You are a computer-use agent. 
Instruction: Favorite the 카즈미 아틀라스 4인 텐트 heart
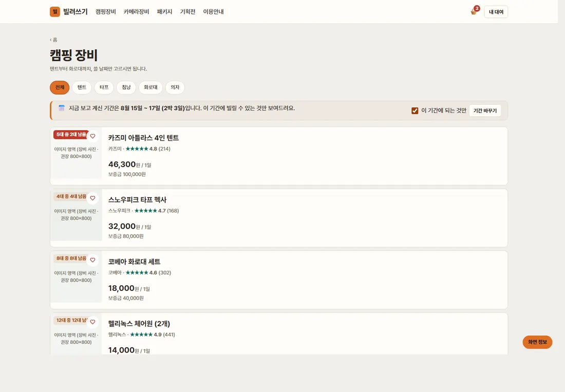coord(92,136)
